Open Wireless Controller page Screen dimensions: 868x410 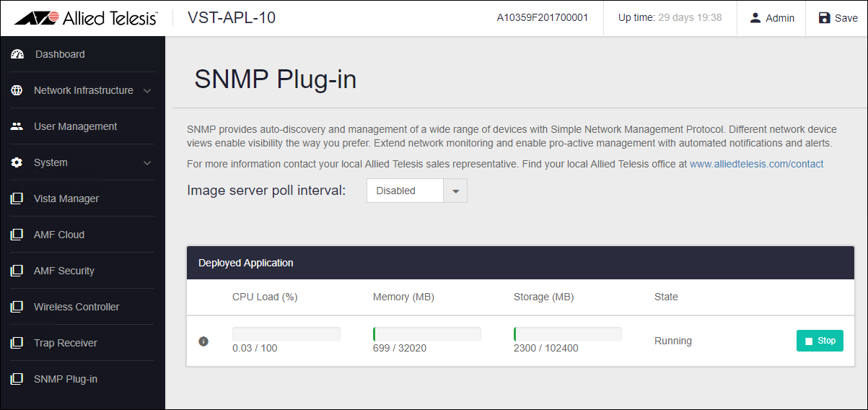pyautogui.click(x=78, y=307)
